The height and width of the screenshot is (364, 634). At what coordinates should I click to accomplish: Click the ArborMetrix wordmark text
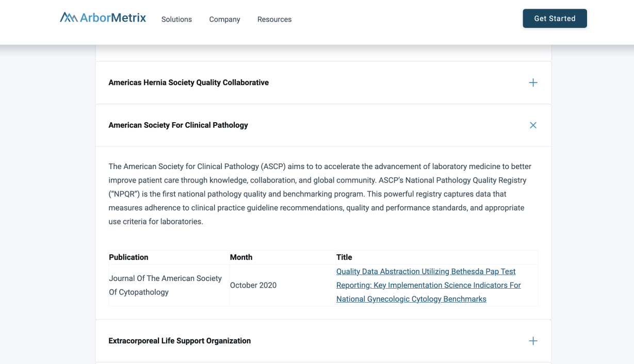click(x=113, y=18)
